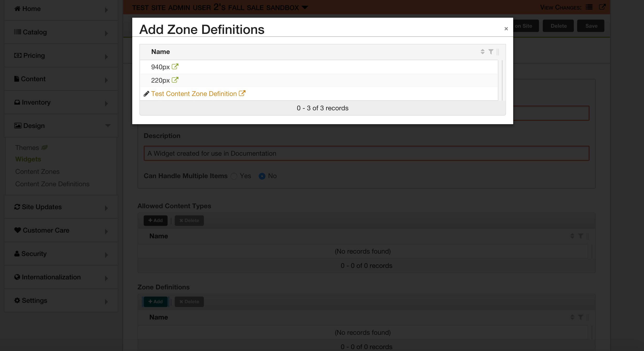
Task: Click the Design picture icon
Action: coord(18,126)
